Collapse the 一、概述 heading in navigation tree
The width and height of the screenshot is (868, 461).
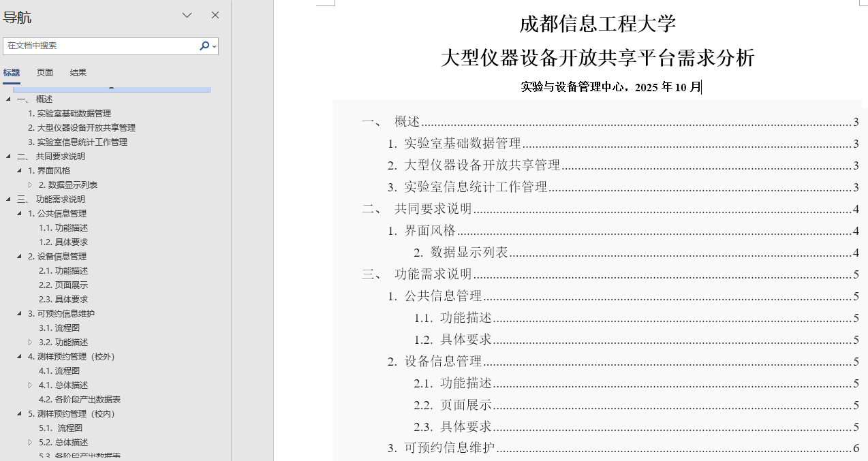pos(8,99)
